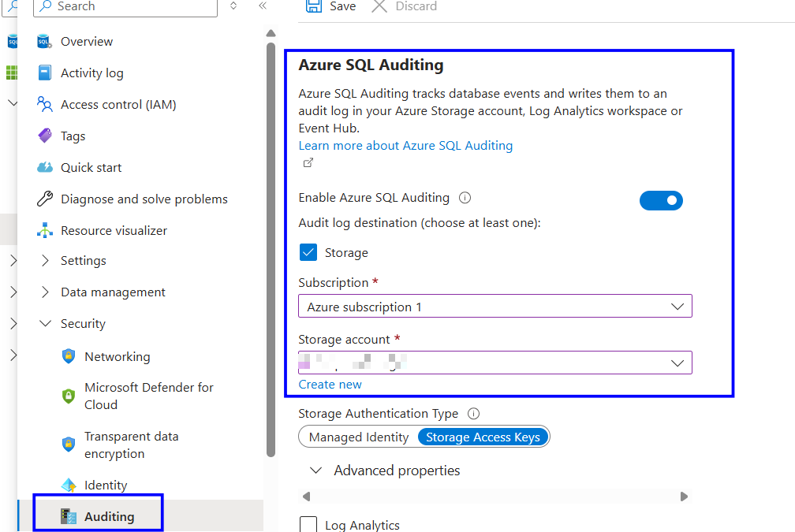Click the horizontal scrollbar right arrow
795x532 pixels.
click(x=684, y=497)
